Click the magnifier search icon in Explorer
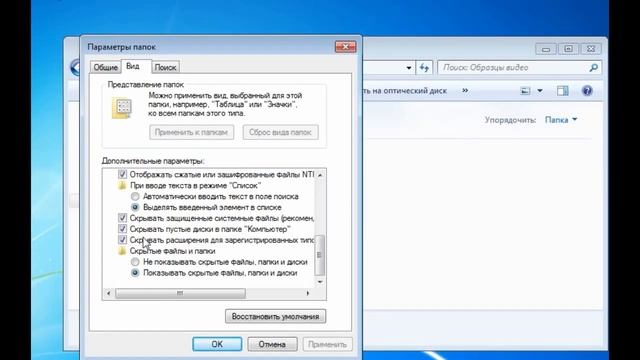Screen dimensions: 640x360 pos(593,68)
